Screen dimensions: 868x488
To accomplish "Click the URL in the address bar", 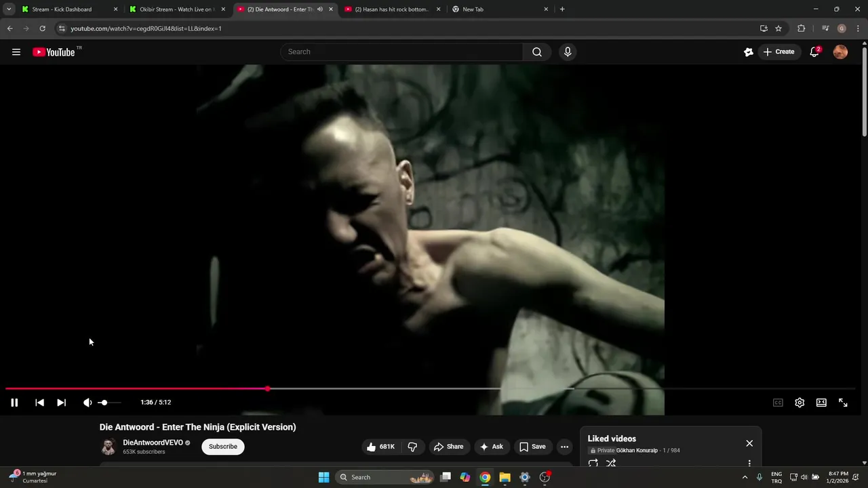I will [x=146, y=28].
